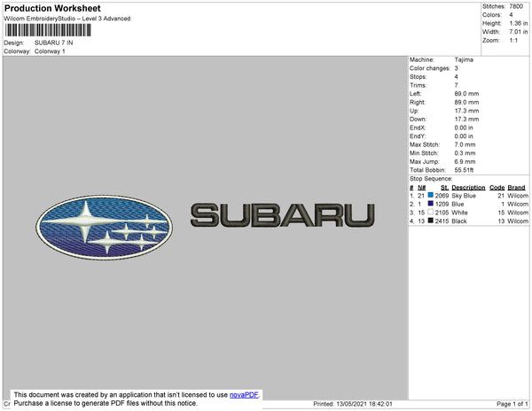Click the 'Description' column header
532x411 pixels.
click(468, 188)
